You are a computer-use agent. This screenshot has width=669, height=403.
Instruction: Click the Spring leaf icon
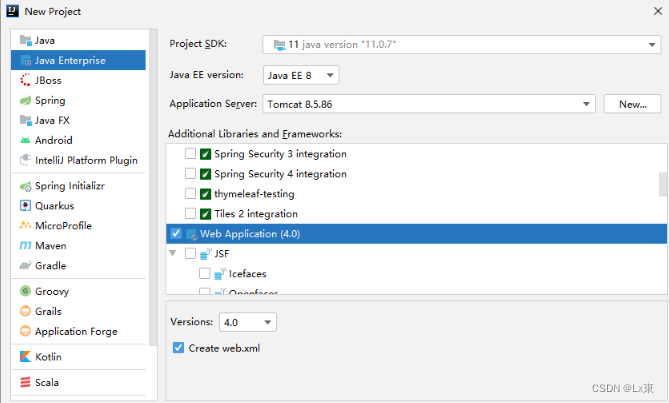(x=26, y=100)
